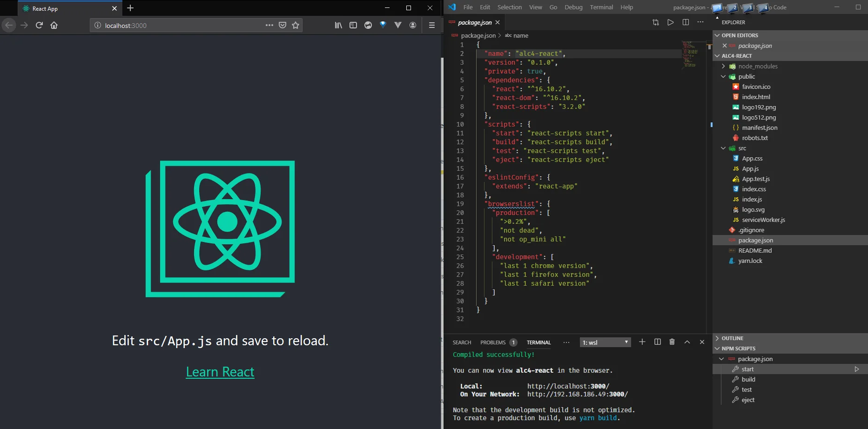Split the editor to the right
Viewport: 868px width, 429px height.
pos(686,22)
